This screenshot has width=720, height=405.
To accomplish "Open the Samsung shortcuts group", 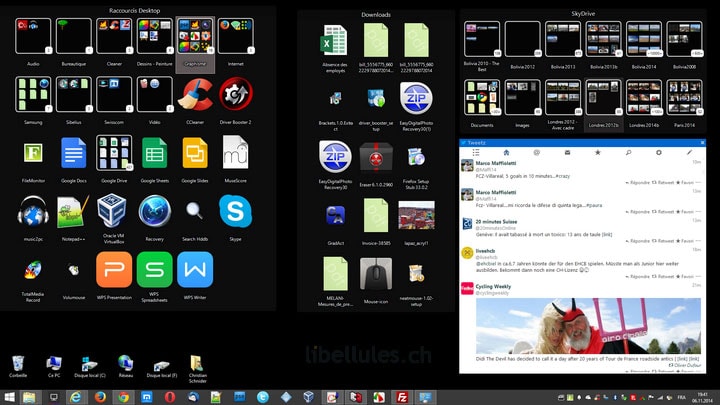I will coord(33,95).
